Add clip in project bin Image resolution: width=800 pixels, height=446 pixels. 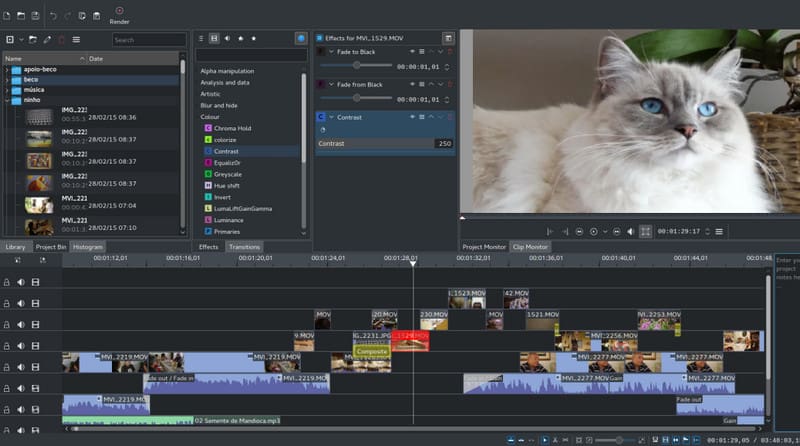pos(10,39)
